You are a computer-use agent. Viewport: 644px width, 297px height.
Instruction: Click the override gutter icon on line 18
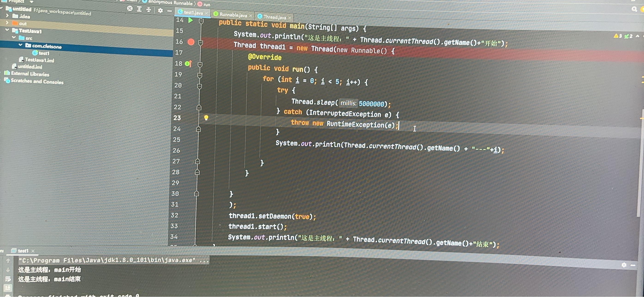[188, 64]
